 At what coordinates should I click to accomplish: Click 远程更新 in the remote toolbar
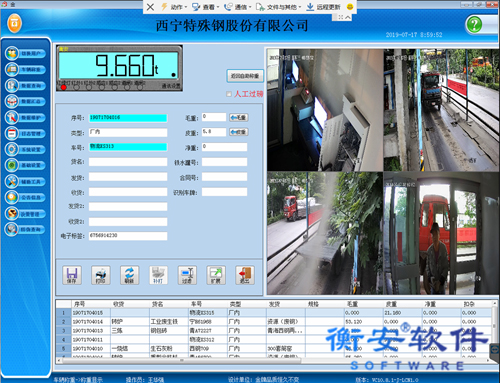[x=323, y=7]
